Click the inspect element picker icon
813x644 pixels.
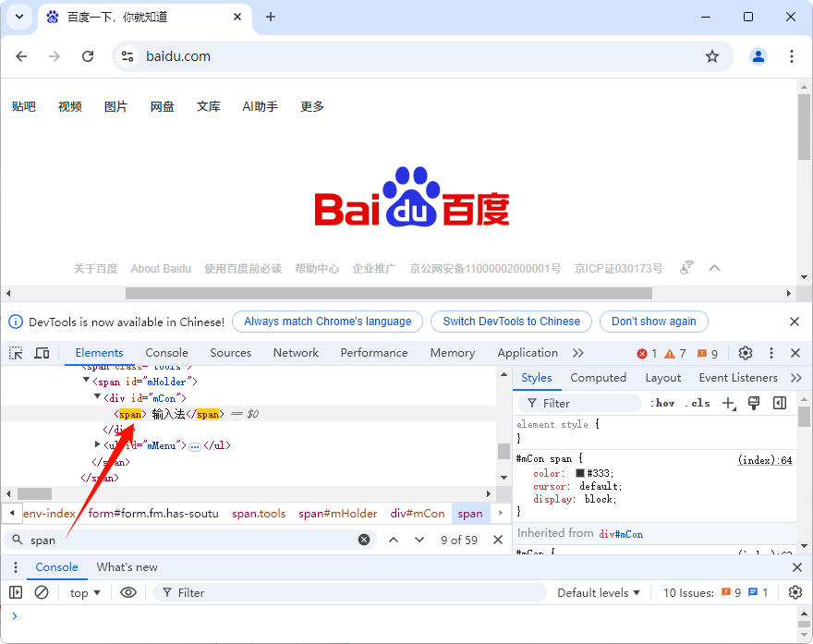(16, 353)
